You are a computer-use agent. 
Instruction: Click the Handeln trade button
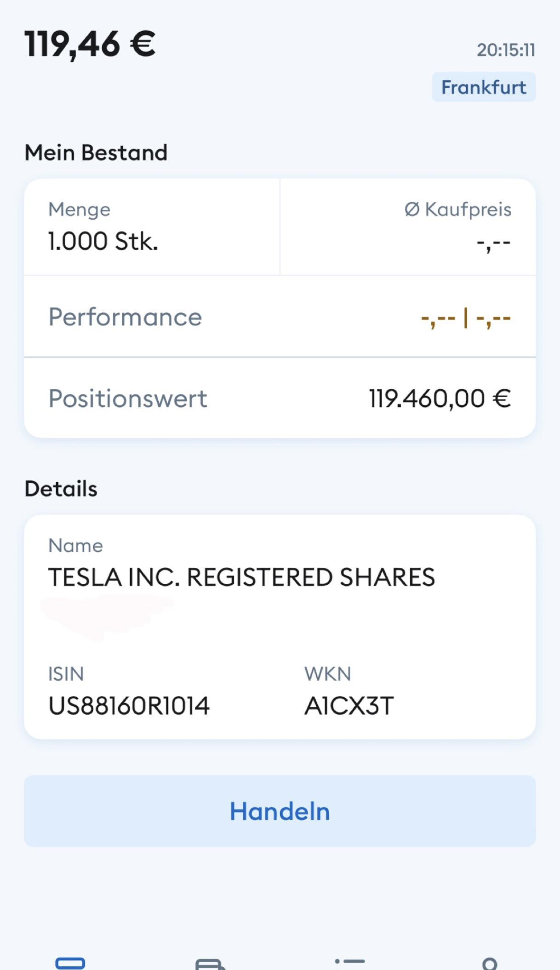click(280, 811)
